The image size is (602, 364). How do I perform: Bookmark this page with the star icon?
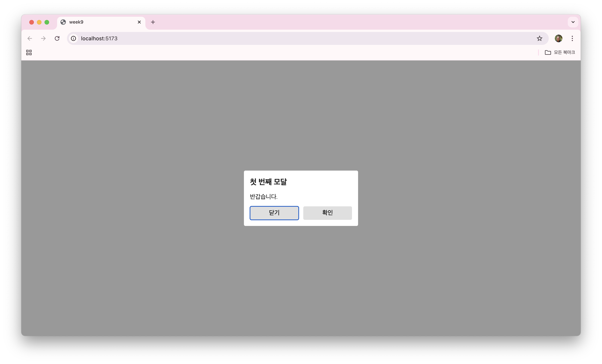(539, 38)
